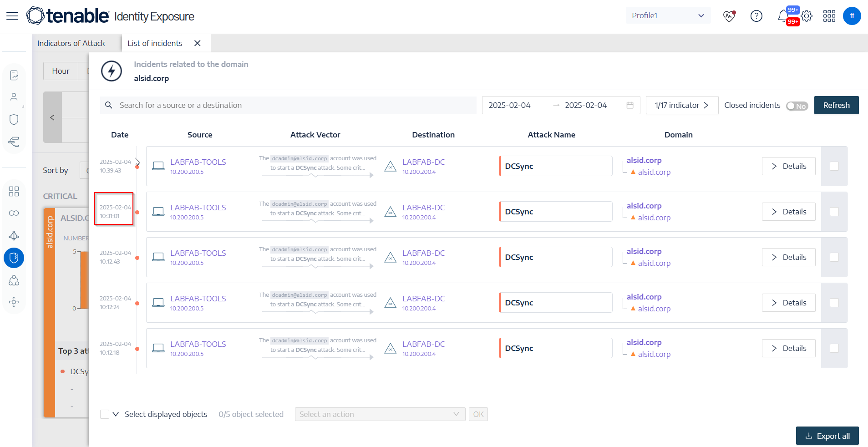Check the box for the 10:39:43 incident

[x=834, y=166]
